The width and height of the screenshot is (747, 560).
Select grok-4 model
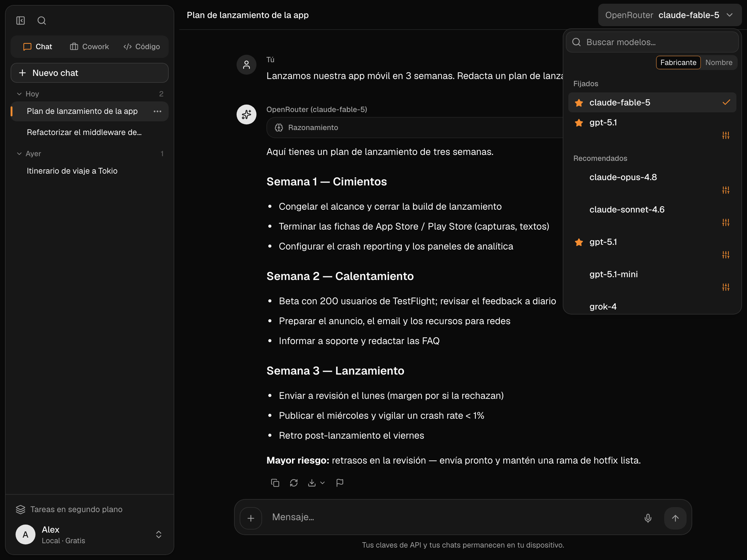(652, 306)
